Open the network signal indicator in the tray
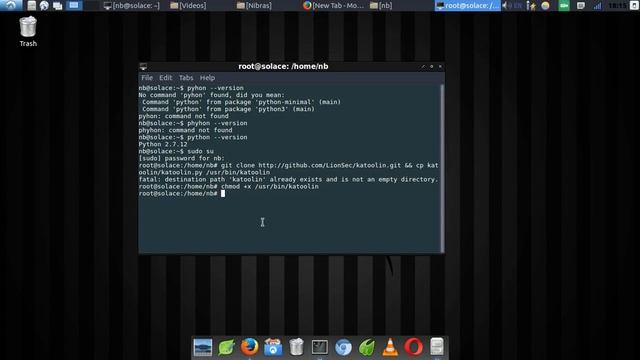Image resolution: width=640 pixels, height=360 pixels. click(597, 5)
